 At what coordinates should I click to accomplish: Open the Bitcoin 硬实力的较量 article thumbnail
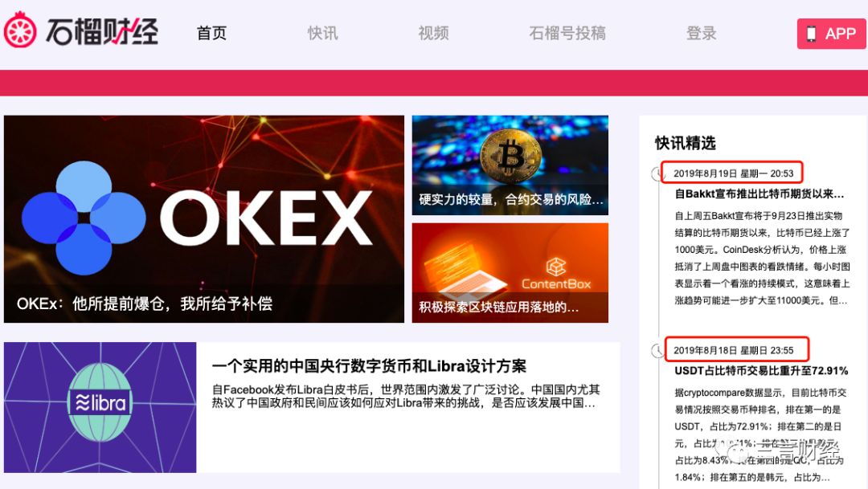[x=510, y=165]
